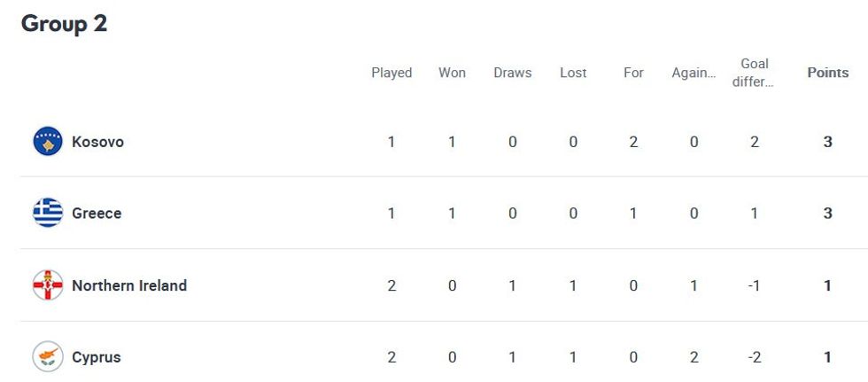Screen dimensions: 868x382
Task: Open the Greece team link
Action: 97,214
